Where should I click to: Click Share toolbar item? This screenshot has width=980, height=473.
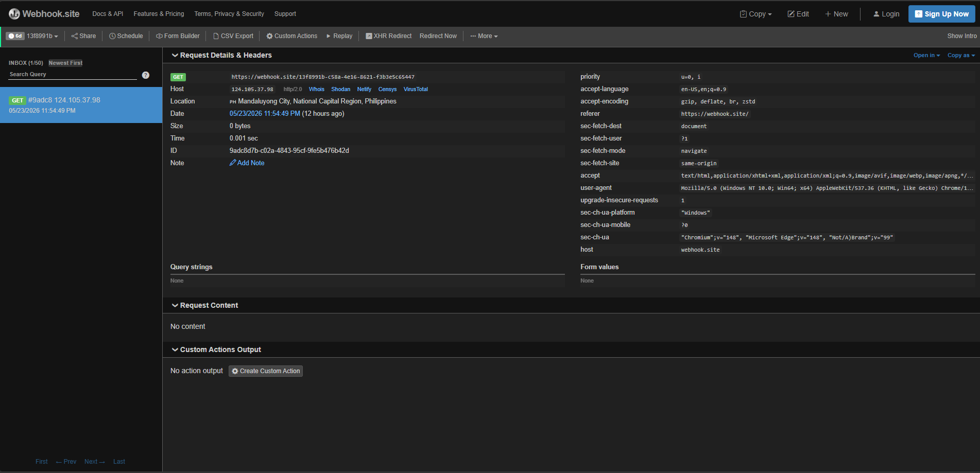coord(83,36)
